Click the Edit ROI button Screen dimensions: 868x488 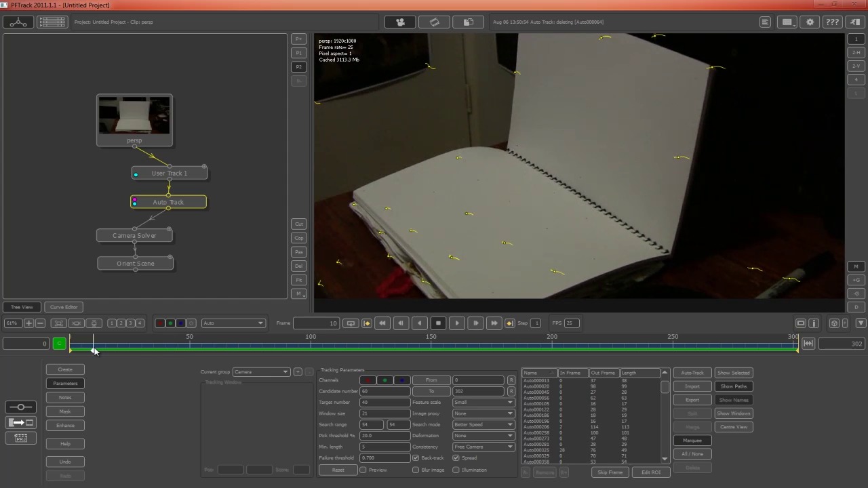(651, 472)
